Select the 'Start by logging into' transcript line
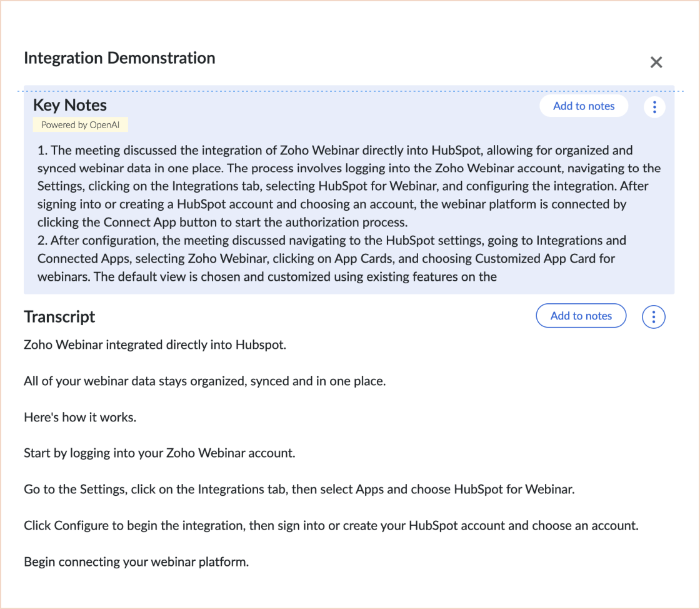 coord(159,453)
